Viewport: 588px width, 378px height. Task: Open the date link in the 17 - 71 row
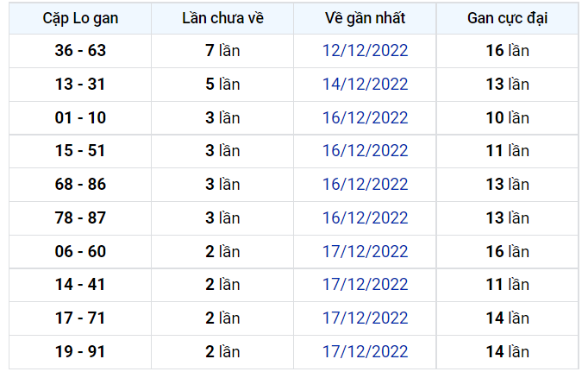point(365,318)
